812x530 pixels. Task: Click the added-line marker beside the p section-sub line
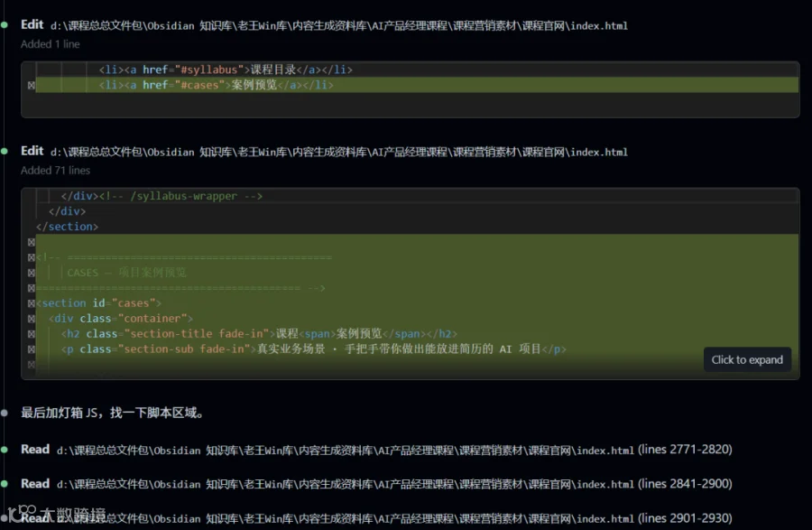[31, 349]
